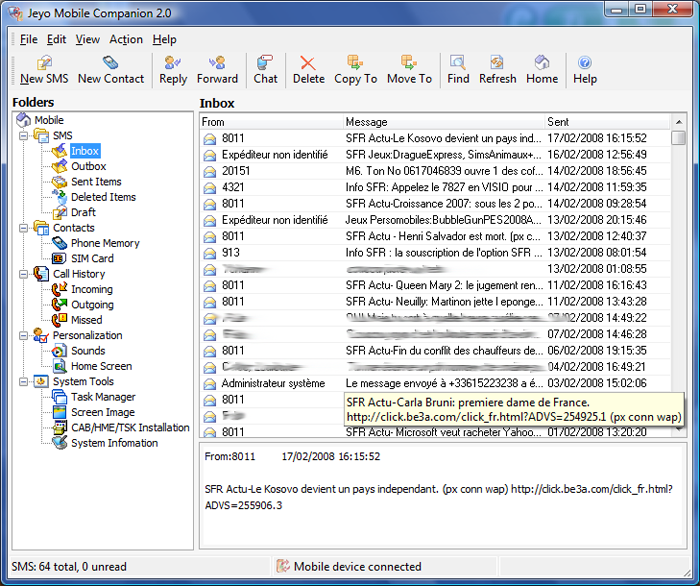The height and width of the screenshot is (586, 700).
Task: Open the Help menu
Action: [164, 39]
